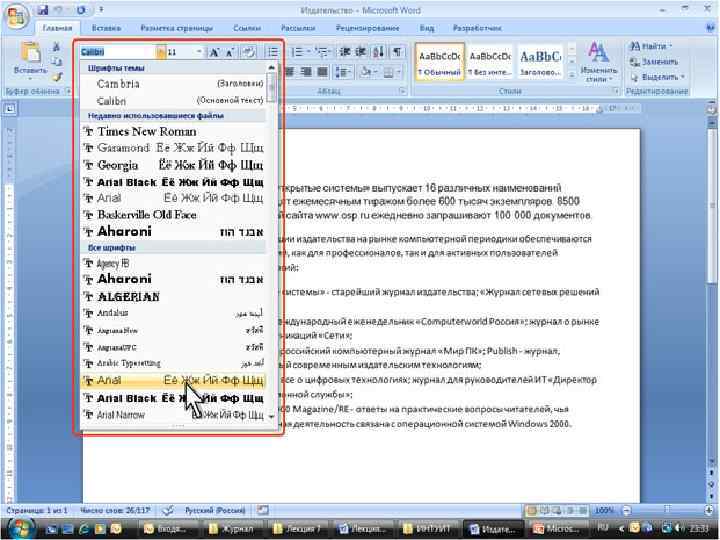Open the Рецензирование ribbon tab
The image size is (720, 540).
click(367, 28)
